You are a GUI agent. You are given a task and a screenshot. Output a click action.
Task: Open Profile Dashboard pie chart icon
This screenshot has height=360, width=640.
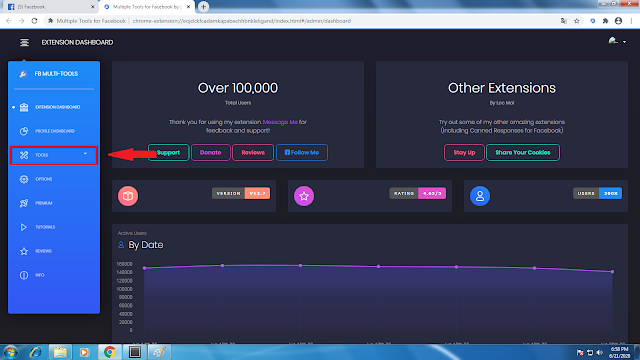(24, 131)
